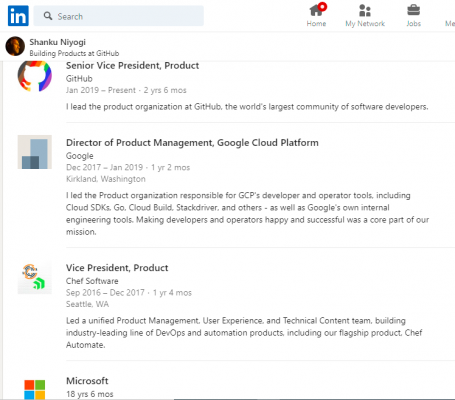Focus the Search input field

(119, 16)
